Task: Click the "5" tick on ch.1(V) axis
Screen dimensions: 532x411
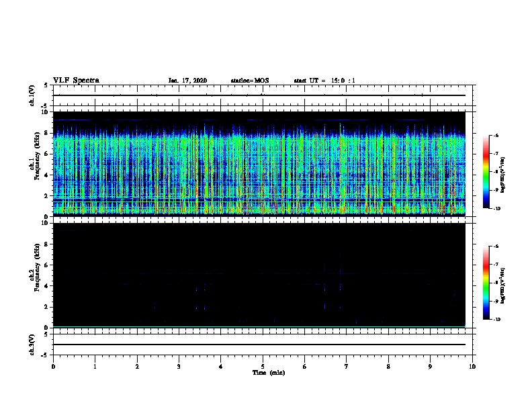Action: (x=46, y=85)
